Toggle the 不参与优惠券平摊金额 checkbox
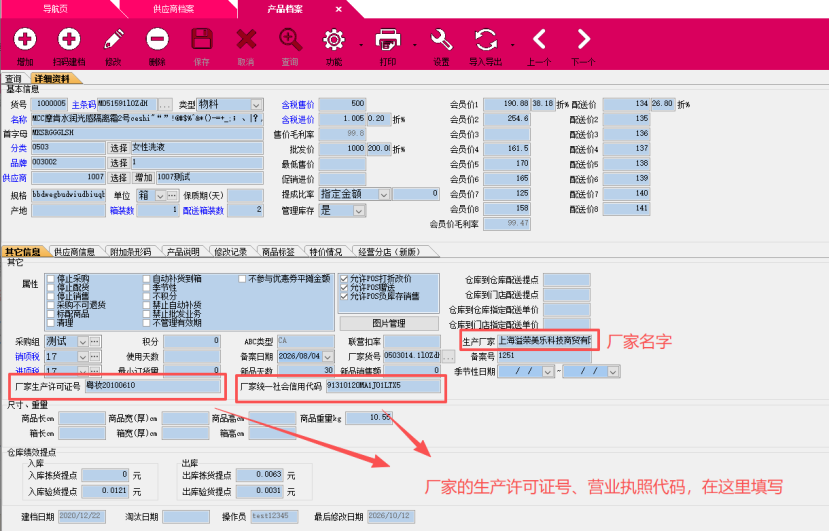Viewport: 829px width, 531px height. [x=242, y=279]
